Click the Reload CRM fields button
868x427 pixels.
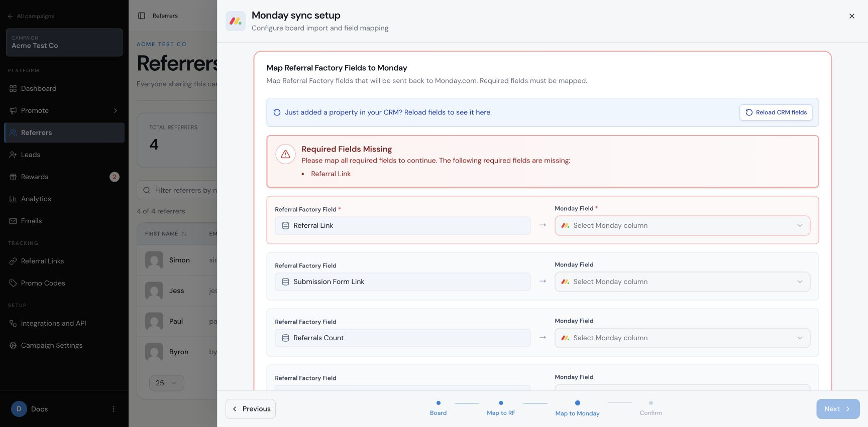point(776,112)
